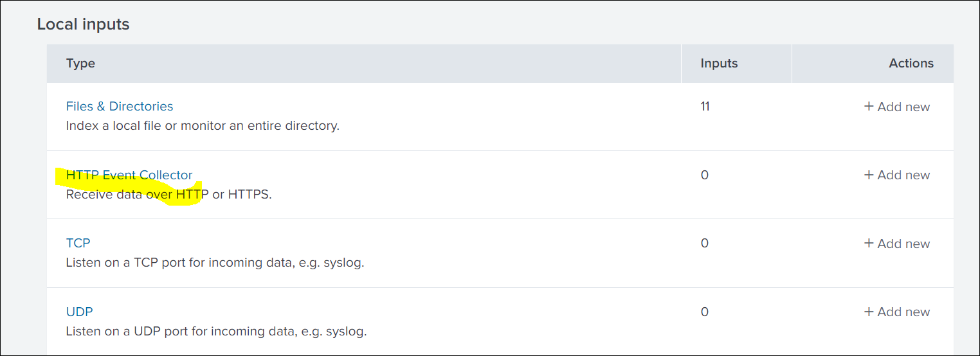Open the UDP inputs link
Screen dimensions: 980x356
79,312
